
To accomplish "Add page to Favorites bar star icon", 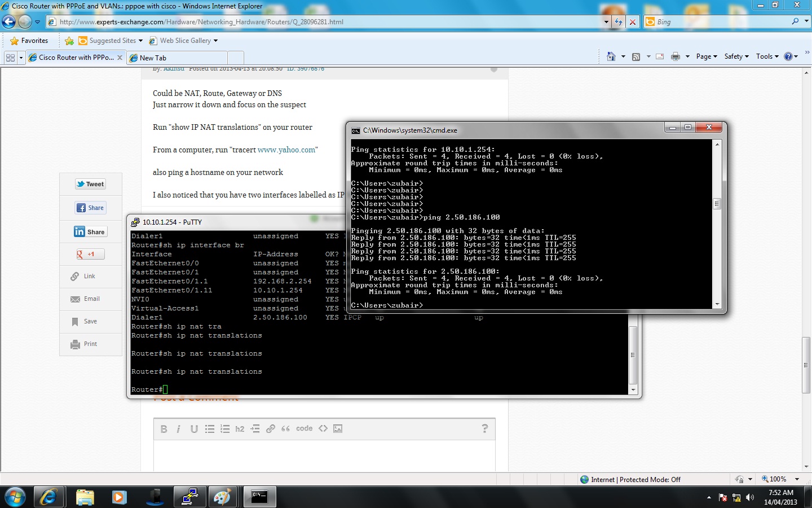I will [69, 41].
